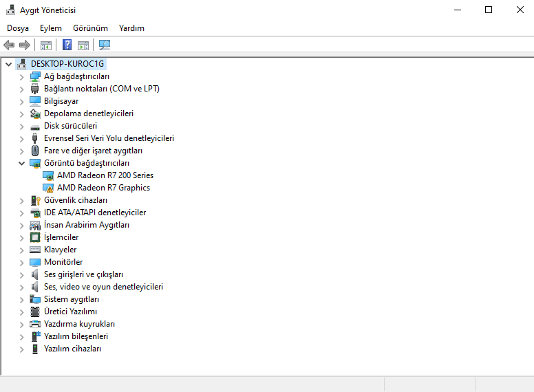The height and width of the screenshot is (392, 534).
Task: Select the IDE ATA/ATAPI denetleyiciler label
Action: (95, 213)
